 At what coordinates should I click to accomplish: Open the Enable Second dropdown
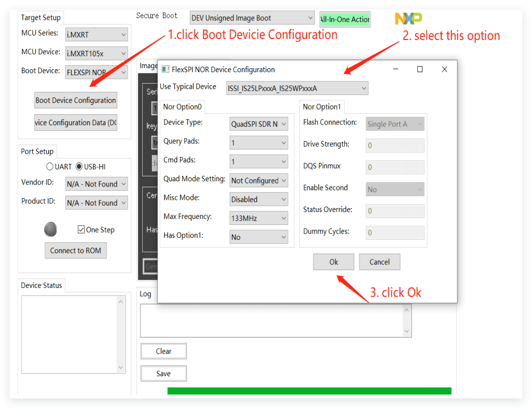395,189
